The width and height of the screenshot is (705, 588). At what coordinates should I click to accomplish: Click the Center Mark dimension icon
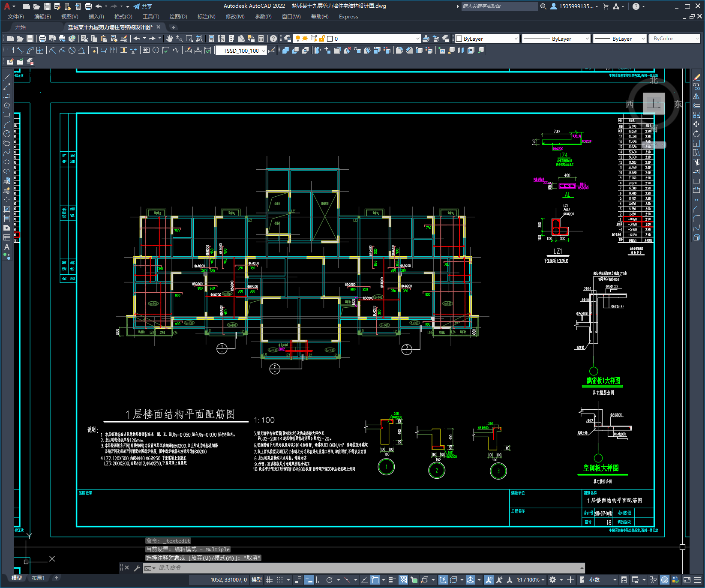[156, 50]
